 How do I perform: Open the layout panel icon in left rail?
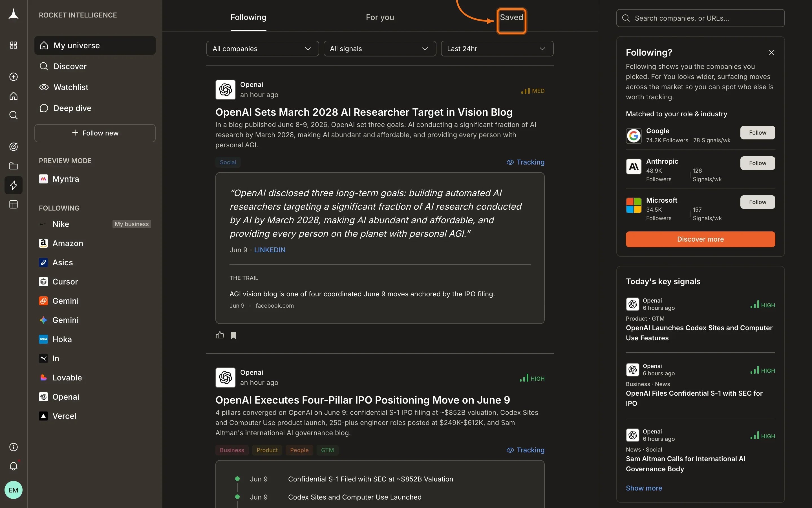click(14, 204)
